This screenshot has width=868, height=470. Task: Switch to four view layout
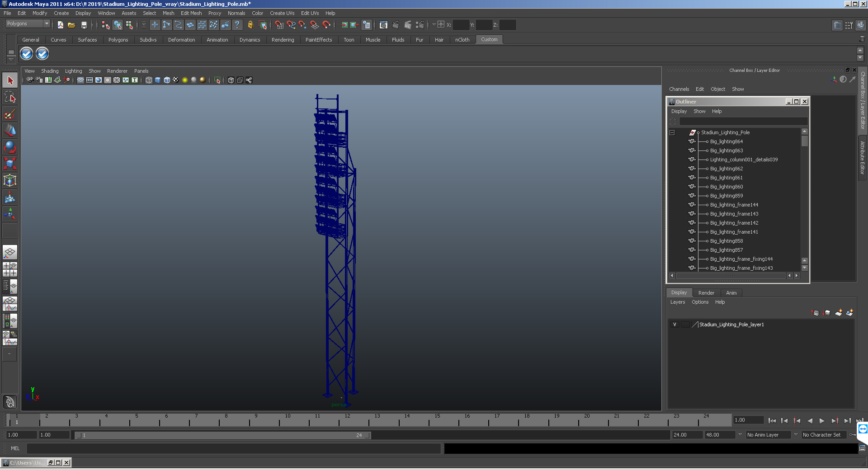pos(10,269)
